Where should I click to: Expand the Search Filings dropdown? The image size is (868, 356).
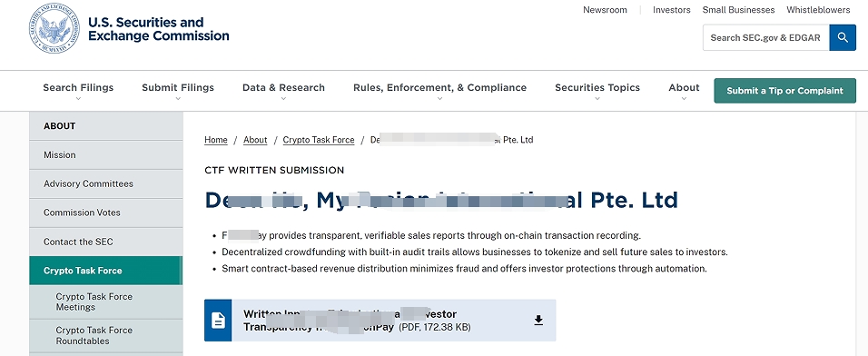[78, 92]
